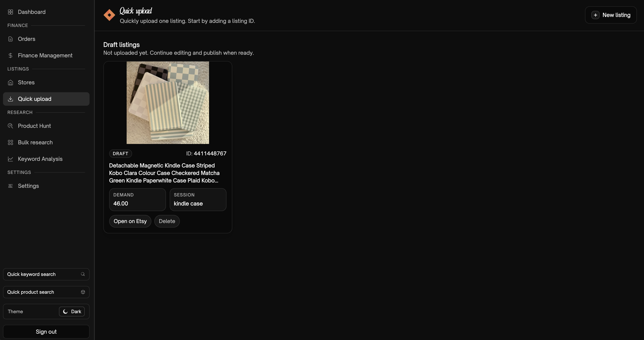The width and height of the screenshot is (644, 340).
Task: Sign out of the account
Action: [x=46, y=332]
